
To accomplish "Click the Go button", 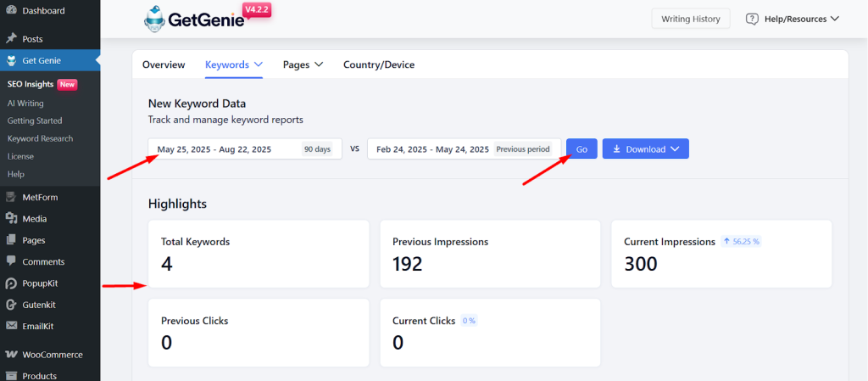I will (581, 149).
